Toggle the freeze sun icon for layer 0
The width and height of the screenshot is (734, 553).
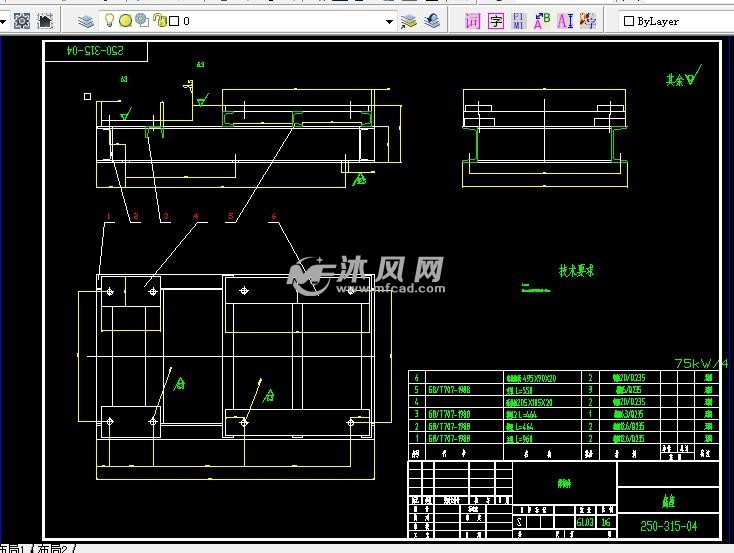tap(125, 20)
